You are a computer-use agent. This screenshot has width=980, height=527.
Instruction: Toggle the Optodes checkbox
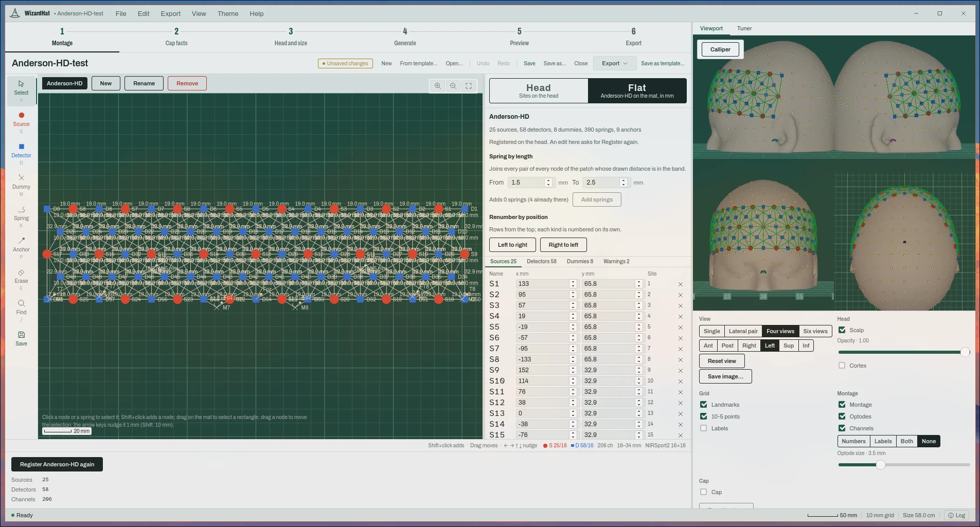pyautogui.click(x=842, y=416)
